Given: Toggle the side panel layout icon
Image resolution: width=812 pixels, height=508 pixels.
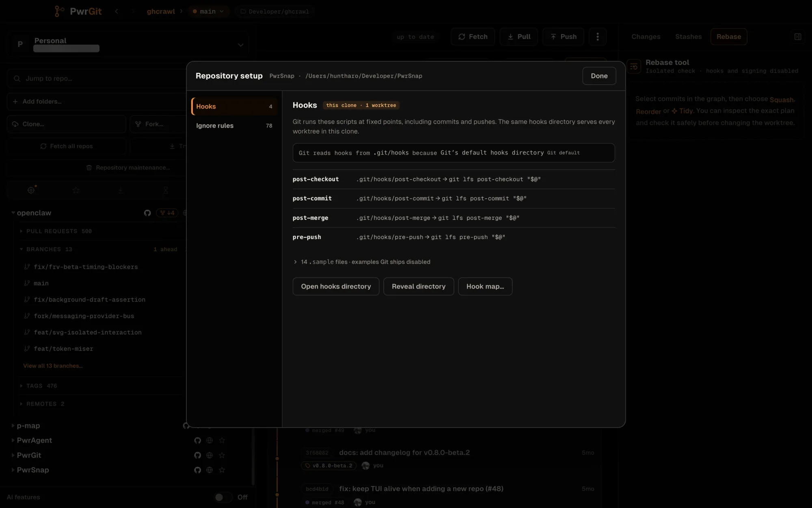Looking at the screenshot, I should coord(797,37).
